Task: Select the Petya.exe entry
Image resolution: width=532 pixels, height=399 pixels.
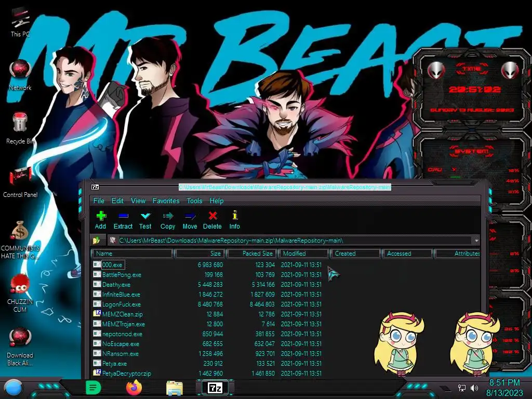Action: [207, 363]
